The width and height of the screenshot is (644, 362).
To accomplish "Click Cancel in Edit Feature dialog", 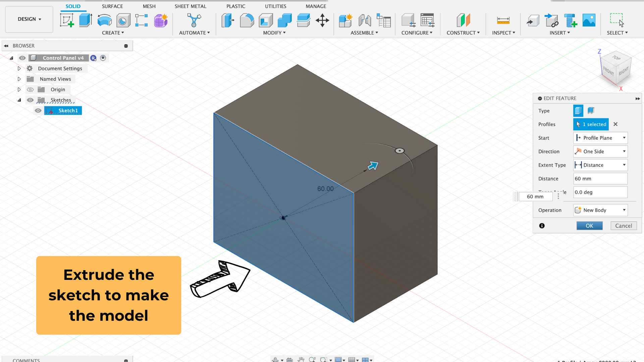I will pos(623,226).
